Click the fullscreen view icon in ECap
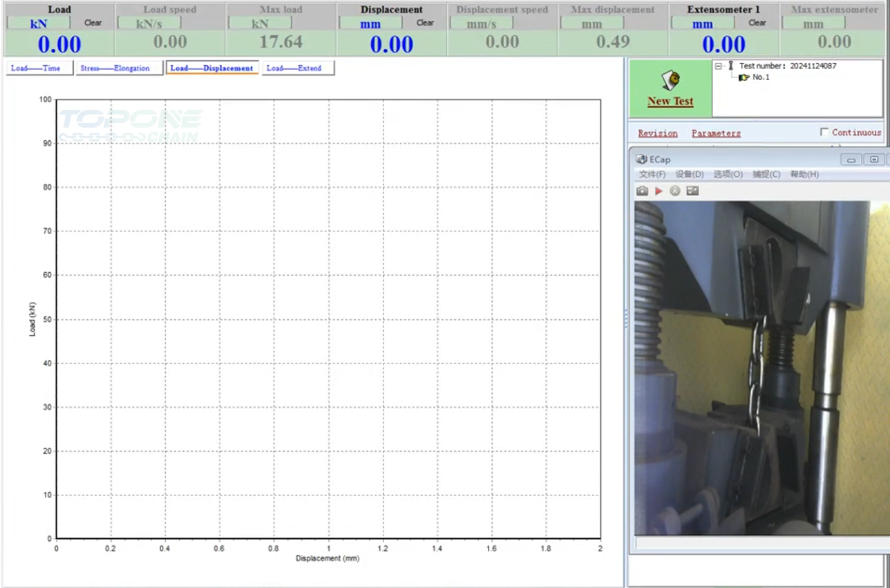This screenshot has height=588, width=890. click(692, 191)
